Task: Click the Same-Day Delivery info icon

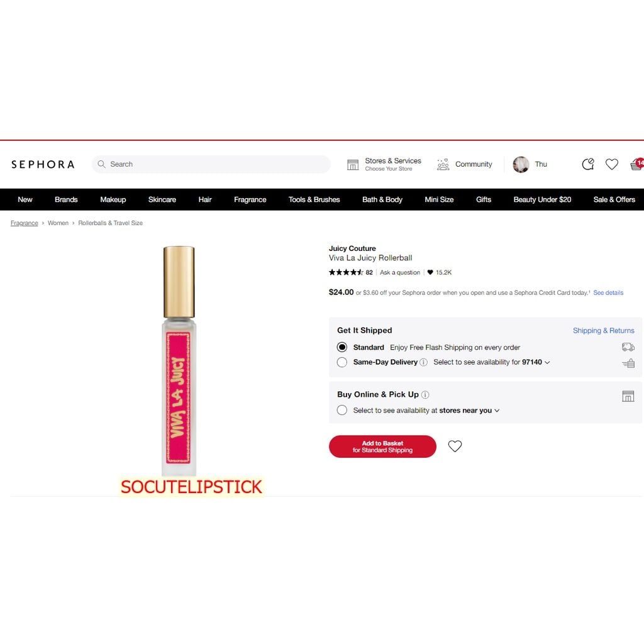Action: click(x=423, y=362)
